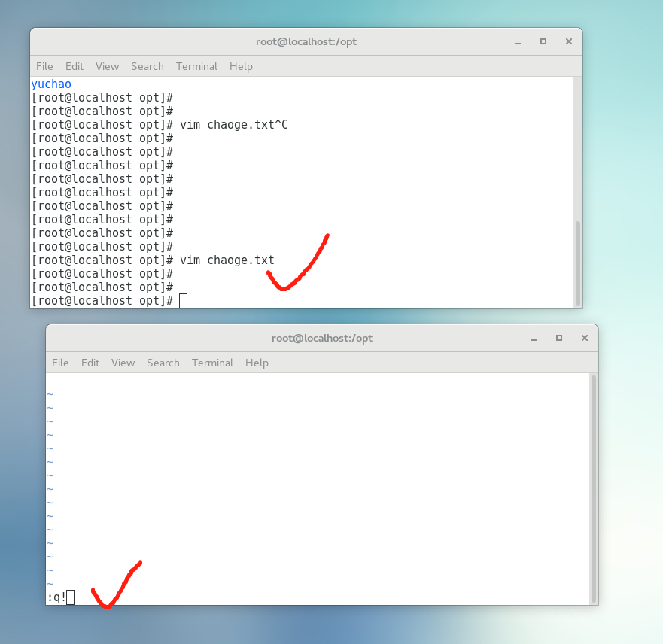Minimize the lower vim terminal window
The height and width of the screenshot is (644, 663).
(x=533, y=339)
